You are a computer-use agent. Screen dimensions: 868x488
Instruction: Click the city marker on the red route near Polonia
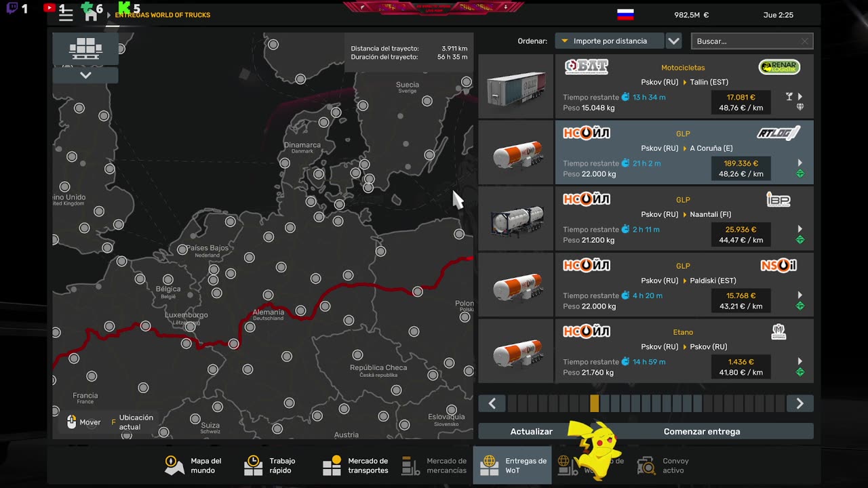[x=417, y=291]
